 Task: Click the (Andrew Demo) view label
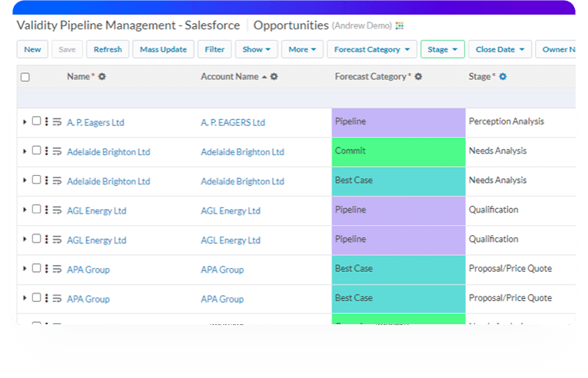(x=361, y=26)
